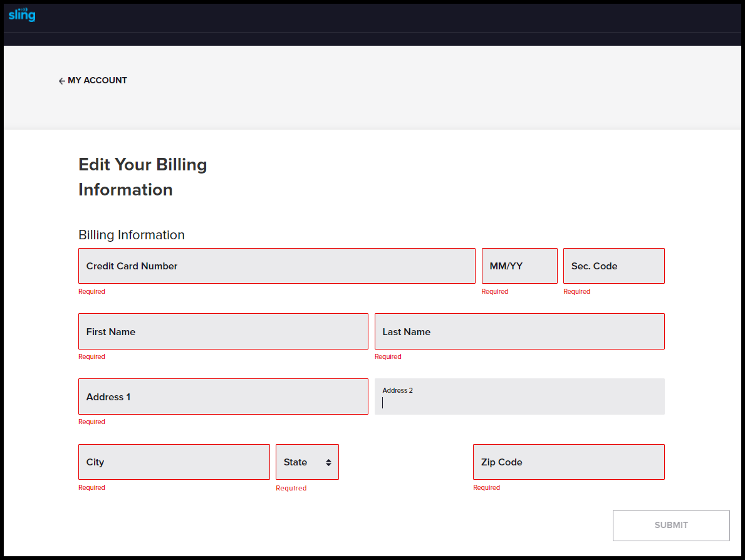Go back via the MY ACCOUNT link

pos(98,80)
